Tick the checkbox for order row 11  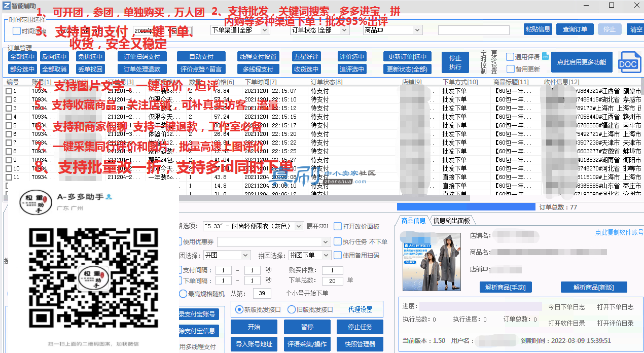click(9, 178)
